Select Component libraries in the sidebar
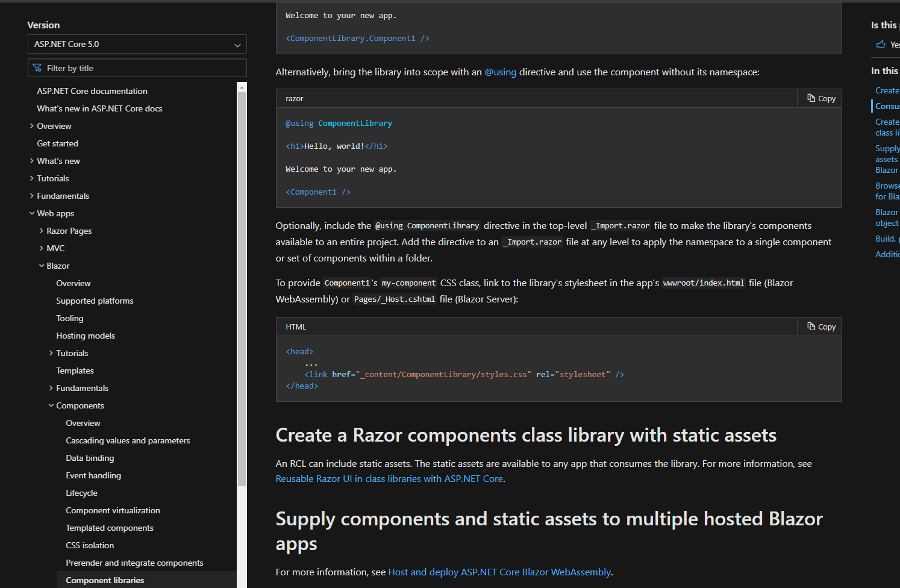 (105, 580)
